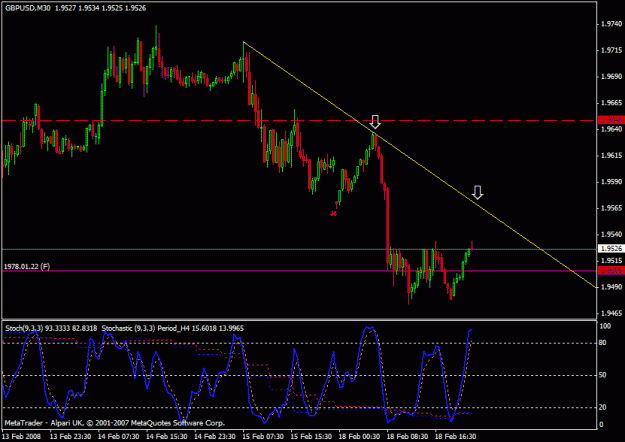Click the 15 Feb 15:30 time label
Viewport: 625px width, 442px height.
[311, 436]
